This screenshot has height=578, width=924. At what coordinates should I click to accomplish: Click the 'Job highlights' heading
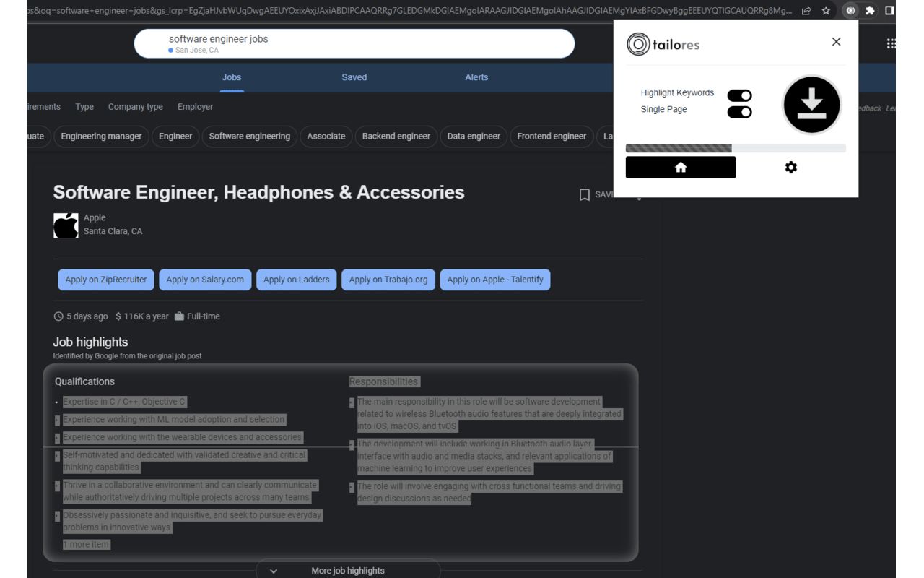click(90, 342)
